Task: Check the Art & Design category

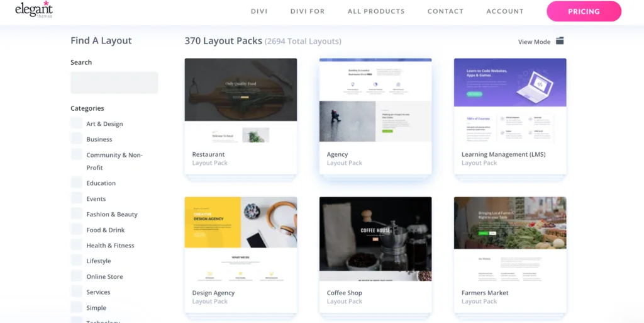Action: [76, 123]
